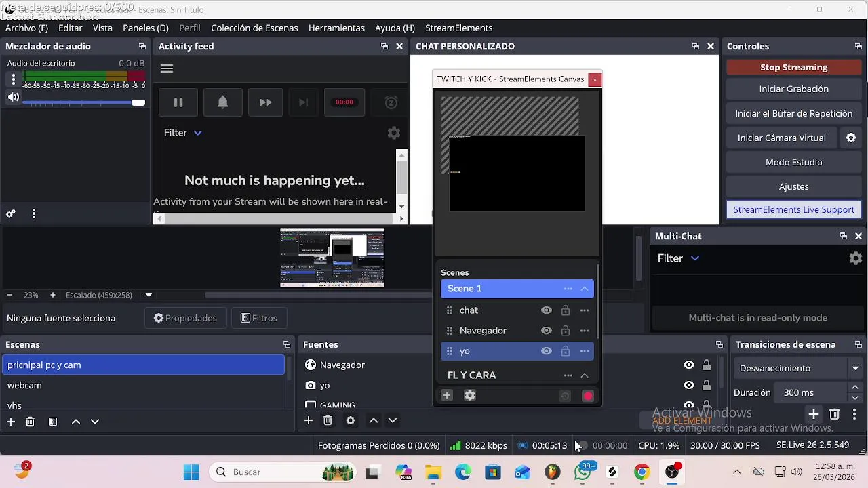Open Scene 1 more options dots
The image size is (868, 488).
568,289
